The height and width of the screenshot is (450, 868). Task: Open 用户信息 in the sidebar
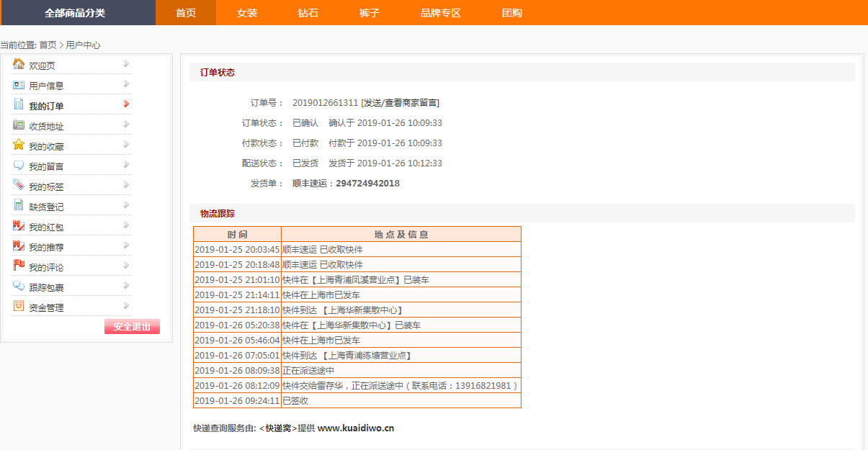tap(46, 86)
